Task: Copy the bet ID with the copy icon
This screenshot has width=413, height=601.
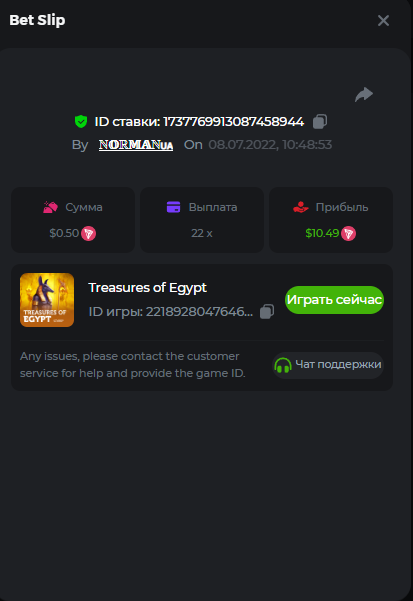Action: (x=320, y=122)
